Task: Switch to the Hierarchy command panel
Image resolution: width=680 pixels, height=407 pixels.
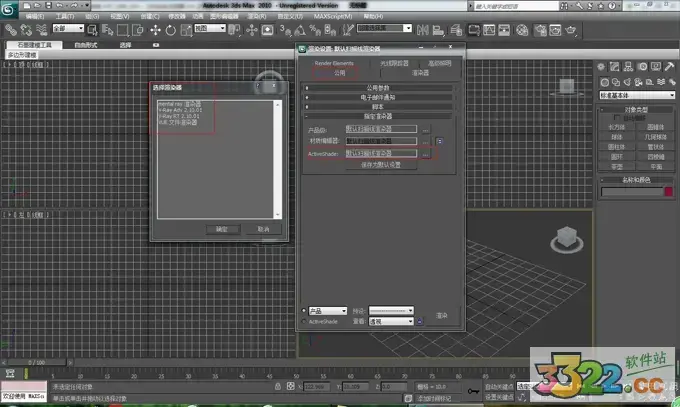Action: (x=628, y=66)
